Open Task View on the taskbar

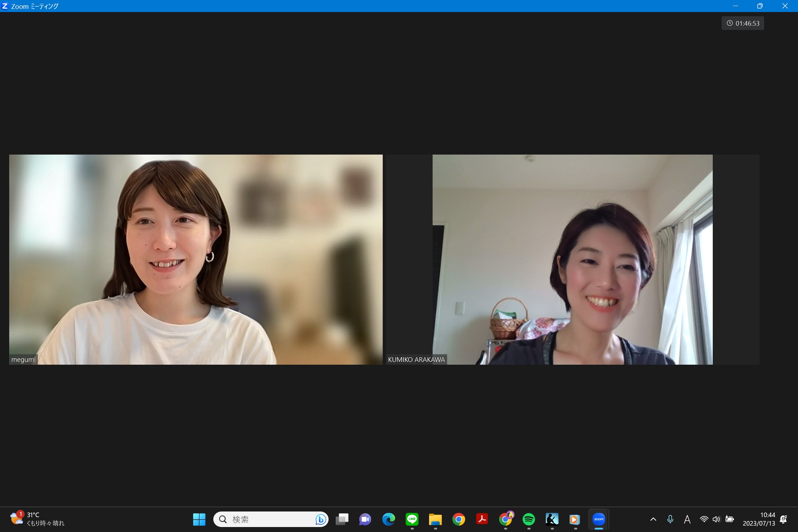point(342,519)
